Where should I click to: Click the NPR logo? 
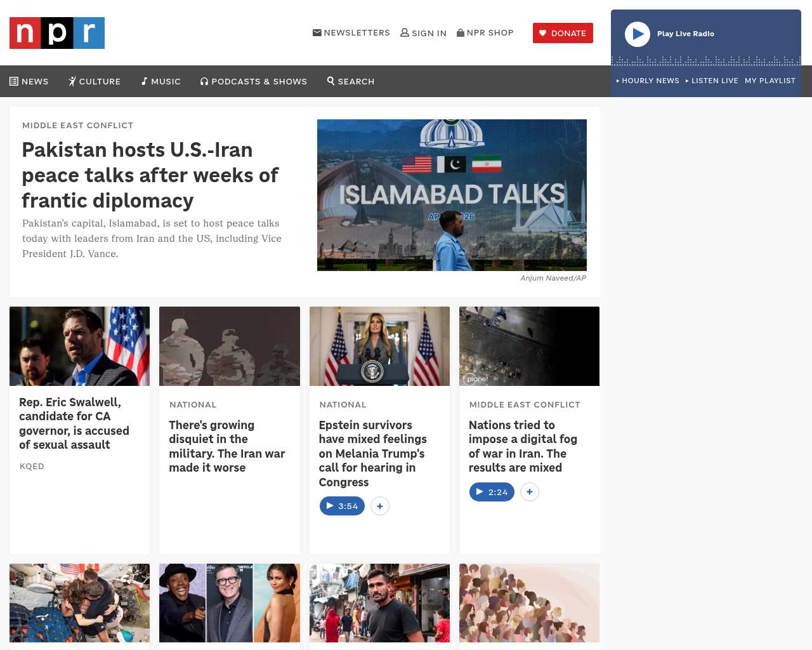tap(57, 33)
